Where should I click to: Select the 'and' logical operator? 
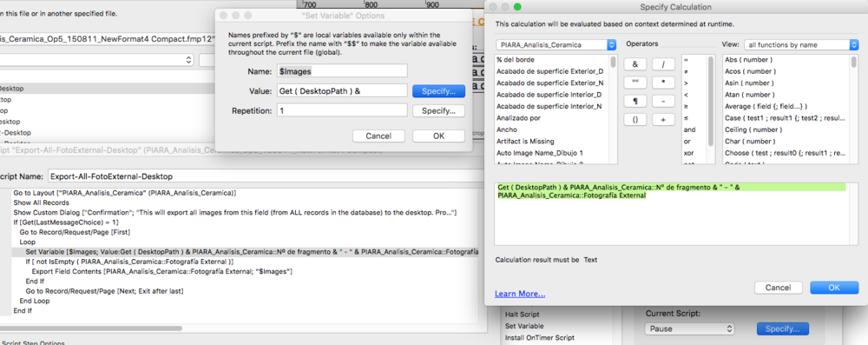(689, 129)
